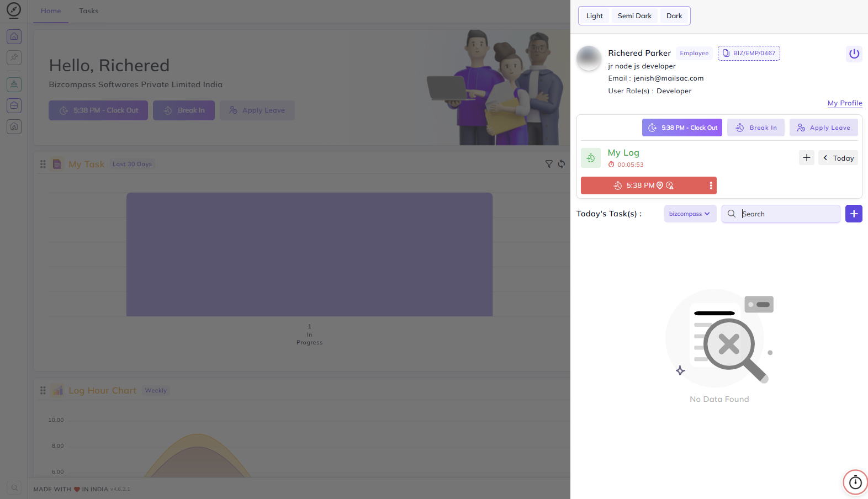Click the search icon at bottom of sidebar
Viewport: 868px width, 499px height.
[x=14, y=488]
